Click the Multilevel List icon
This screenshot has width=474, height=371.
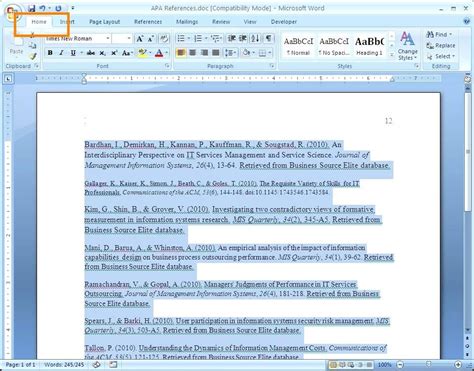pos(216,39)
